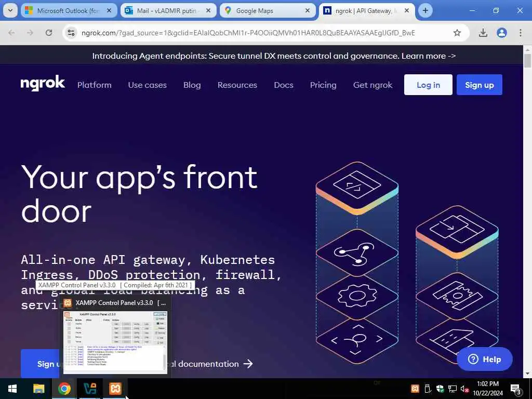The image size is (532, 399).
Task: Open the Chrome downloads icon
Action: [483, 33]
